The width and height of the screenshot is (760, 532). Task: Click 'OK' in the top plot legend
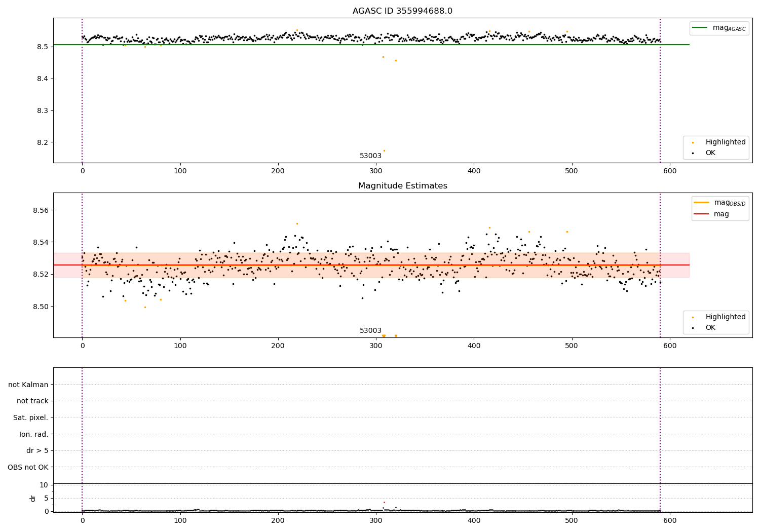pyautogui.click(x=710, y=153)
